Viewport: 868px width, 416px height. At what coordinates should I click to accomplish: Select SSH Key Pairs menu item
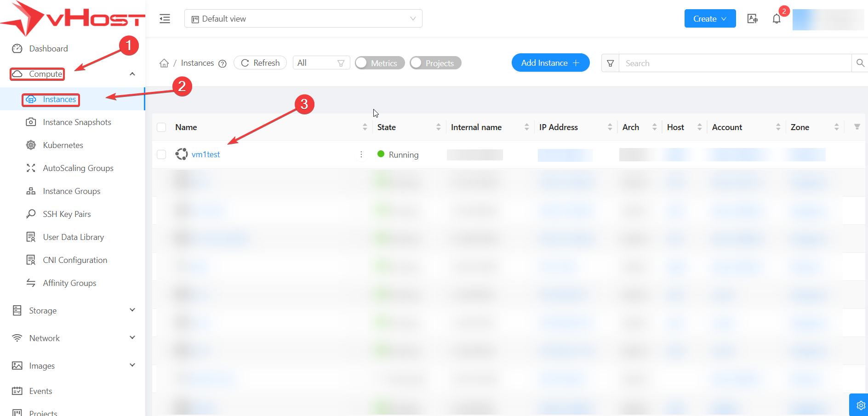[67, 214]
